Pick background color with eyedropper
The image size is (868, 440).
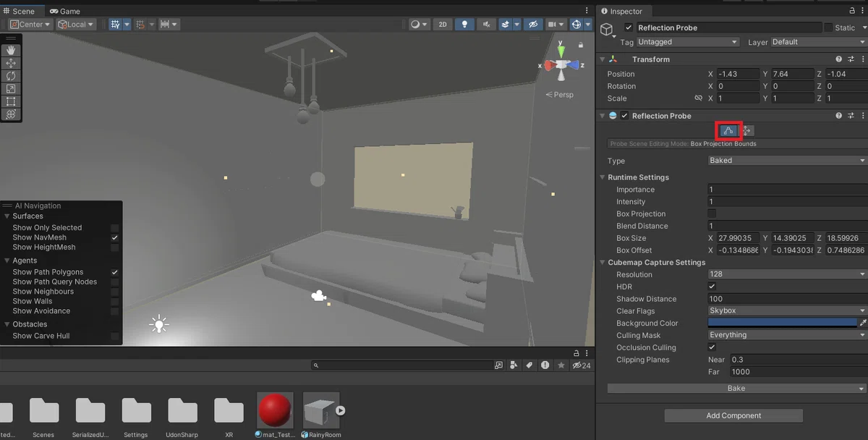[863, 323]
